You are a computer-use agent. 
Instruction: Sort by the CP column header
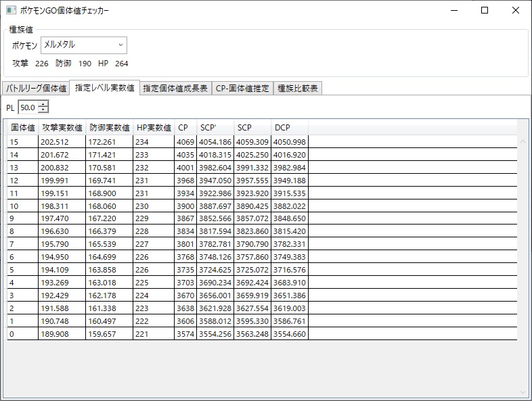tap(185, 128)
